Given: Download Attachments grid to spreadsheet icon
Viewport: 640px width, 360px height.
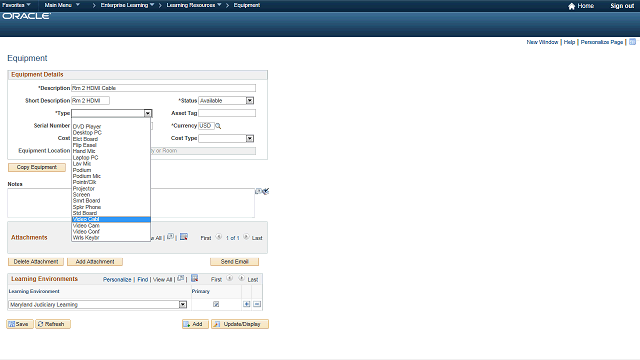Looking at the screenshot, I should coord(184,237).
